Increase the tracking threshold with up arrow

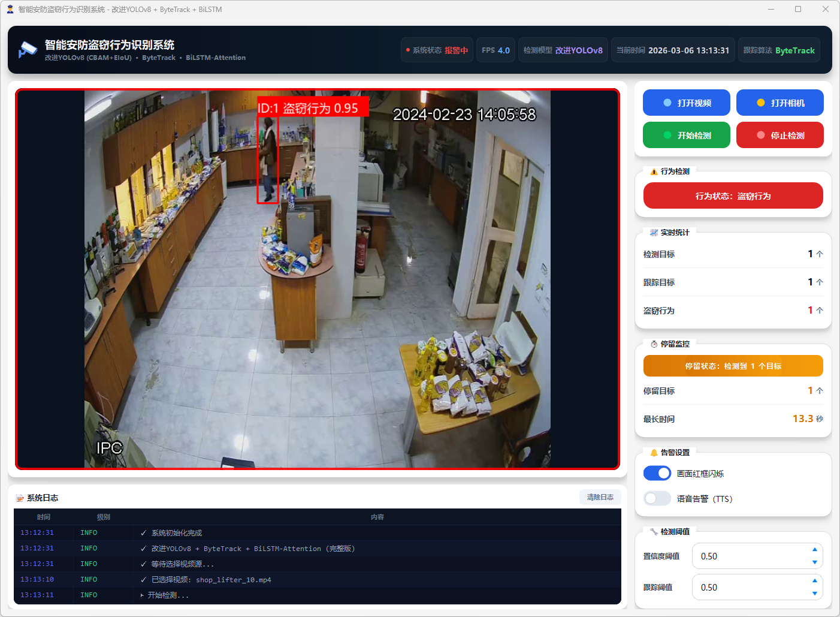814,580
